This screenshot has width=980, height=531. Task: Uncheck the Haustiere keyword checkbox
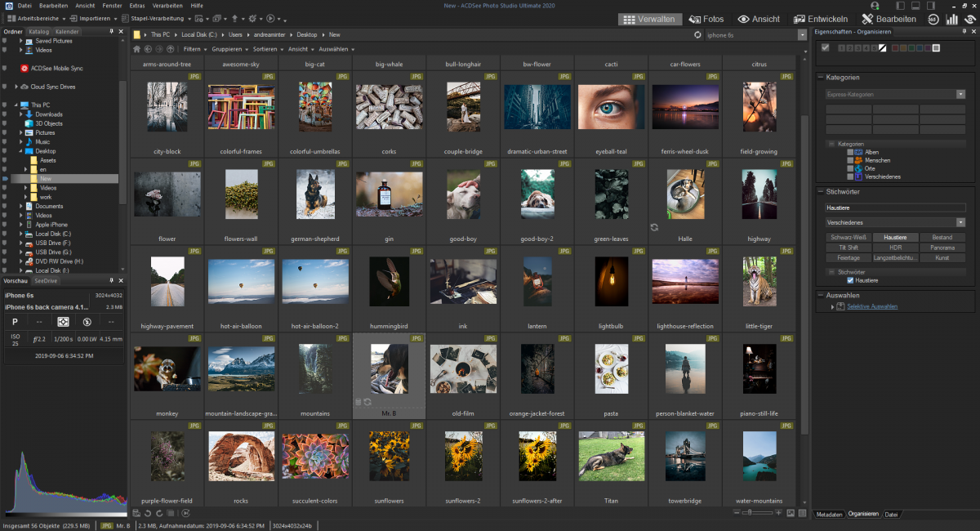[850, 280]
